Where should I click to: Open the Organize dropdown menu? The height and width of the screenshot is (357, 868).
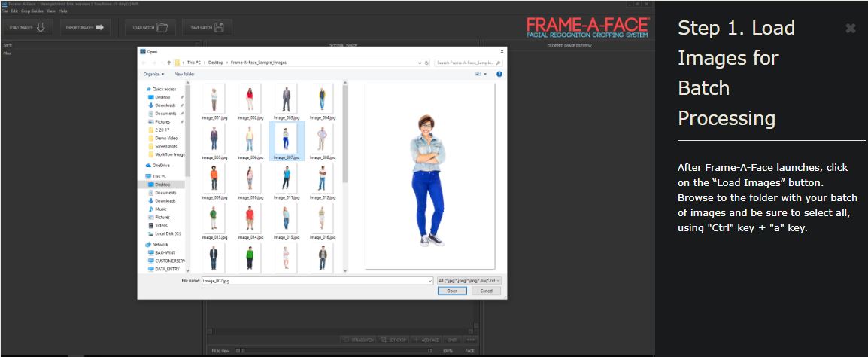(x=153, y=74)
